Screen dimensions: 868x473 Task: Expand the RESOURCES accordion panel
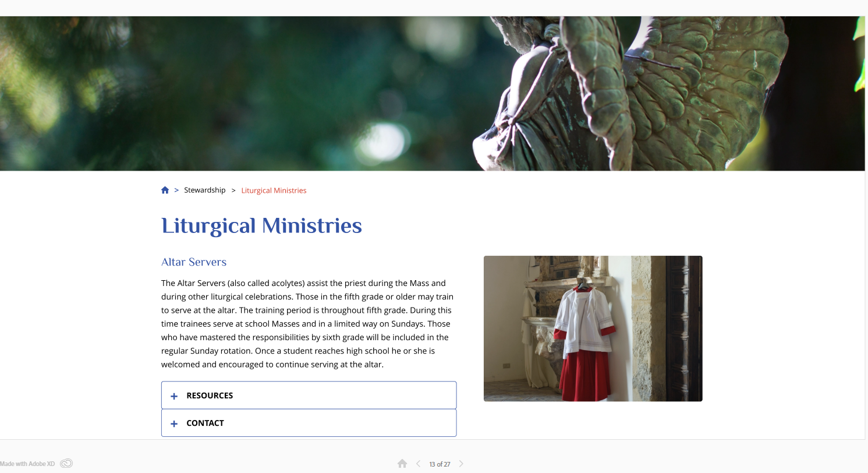[x=309, y=396]
